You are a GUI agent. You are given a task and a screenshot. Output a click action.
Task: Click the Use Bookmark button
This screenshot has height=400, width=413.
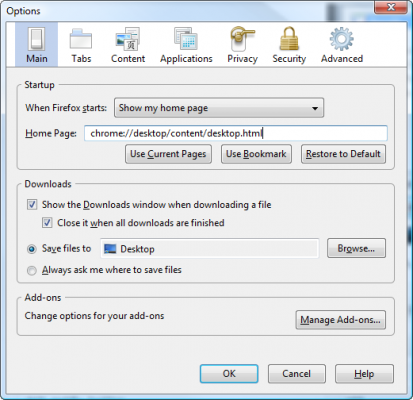[256, 154]
